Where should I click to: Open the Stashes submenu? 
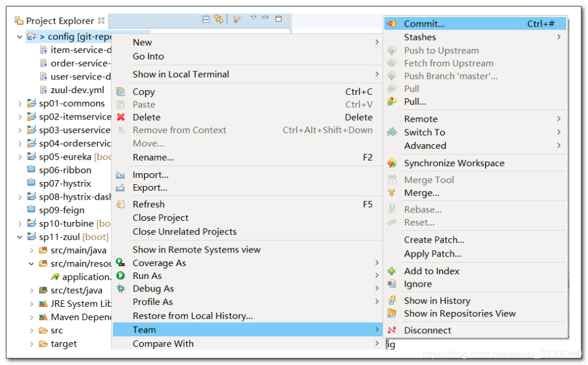[475, 37]
